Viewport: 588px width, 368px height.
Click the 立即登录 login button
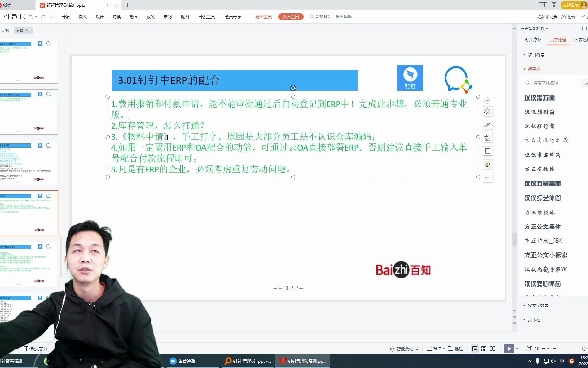(574, 5)
